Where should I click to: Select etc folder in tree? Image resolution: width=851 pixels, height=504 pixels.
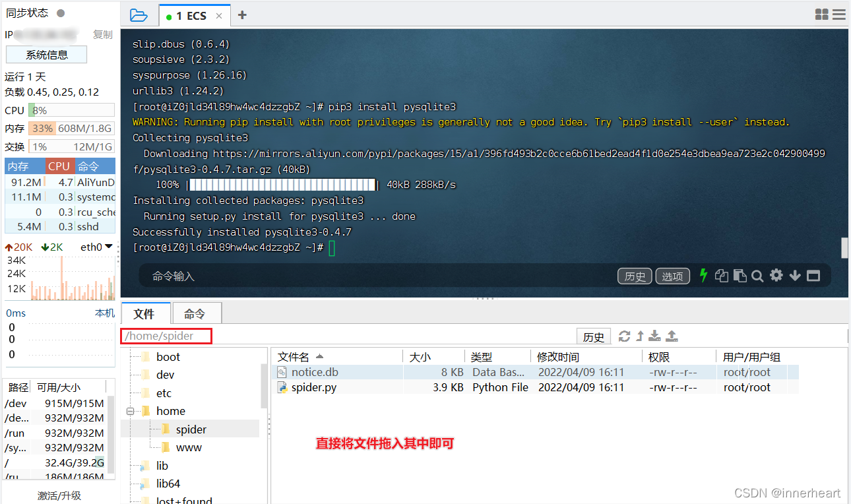[x=164, y=393]
